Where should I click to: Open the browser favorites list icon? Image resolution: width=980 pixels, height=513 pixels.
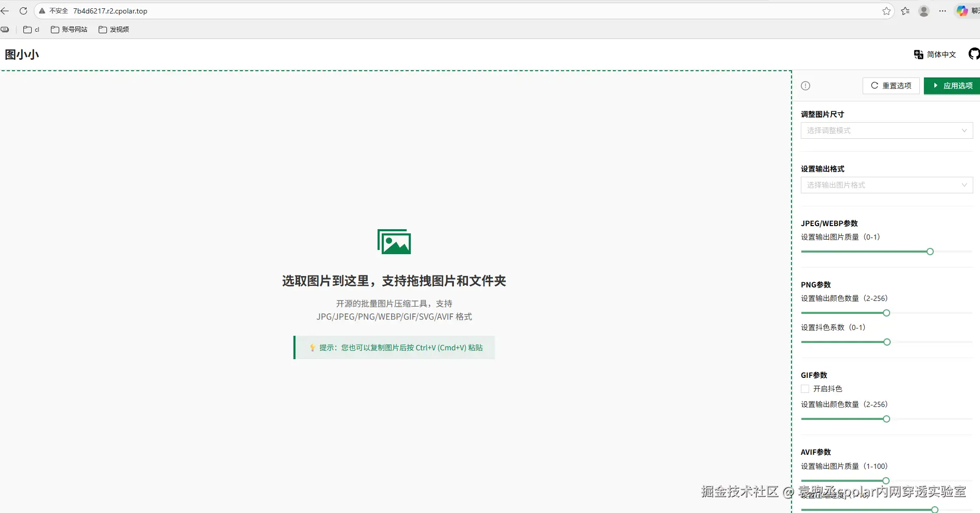coord(905,11)
